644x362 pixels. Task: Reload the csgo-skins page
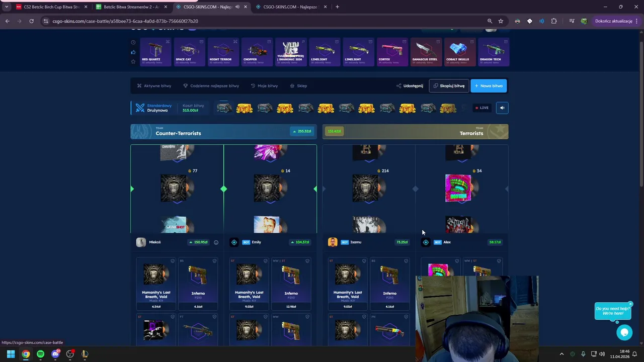coord(31,21)
